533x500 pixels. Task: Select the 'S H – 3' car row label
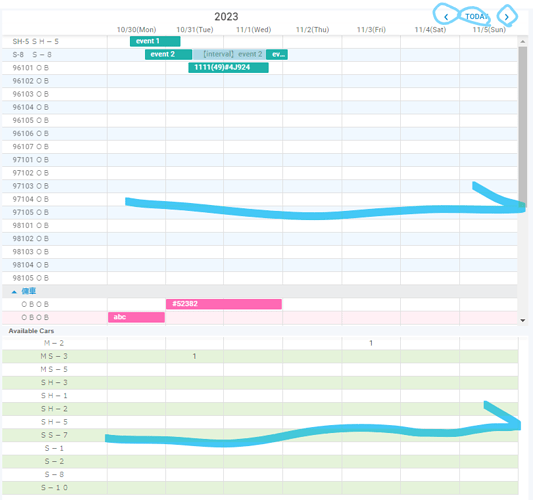54,383
